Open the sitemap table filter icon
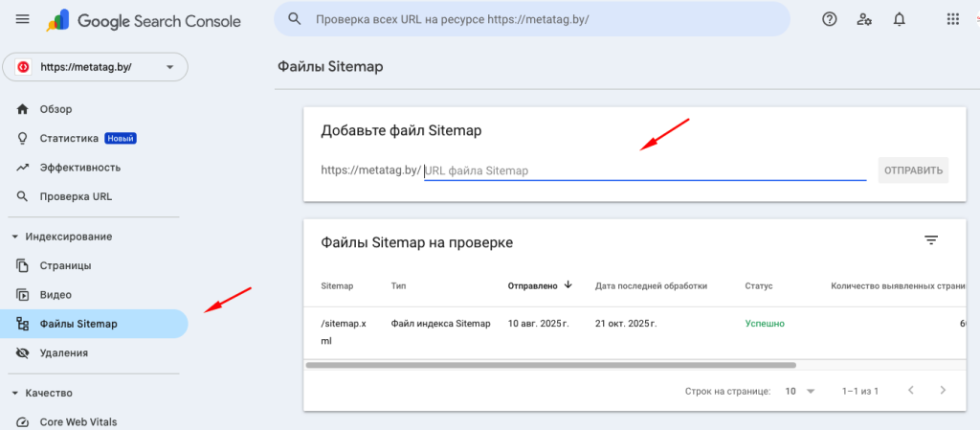Viewport: 980px width, 430px height. pyautogui.click(x=931, y=240)
